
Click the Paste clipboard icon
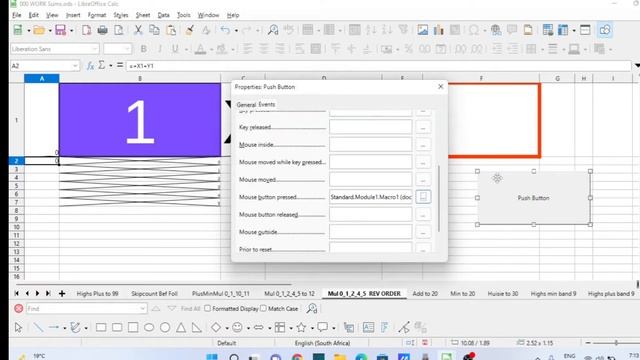tap(171, 30)
